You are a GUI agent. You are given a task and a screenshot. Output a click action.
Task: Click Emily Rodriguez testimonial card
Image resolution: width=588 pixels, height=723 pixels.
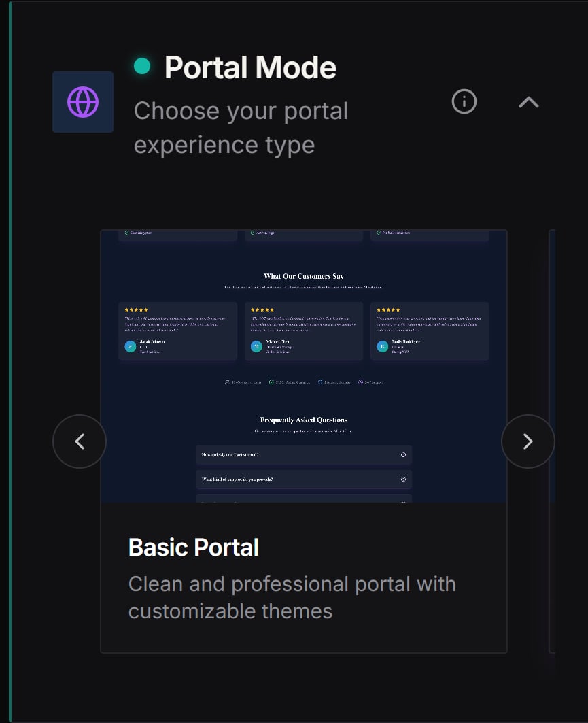tap(430, 331)
